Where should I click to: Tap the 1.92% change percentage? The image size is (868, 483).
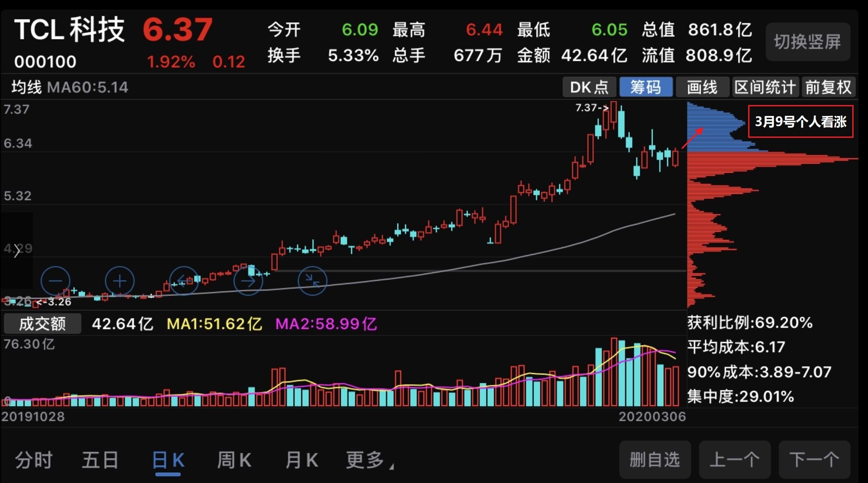tap(171, 62)
